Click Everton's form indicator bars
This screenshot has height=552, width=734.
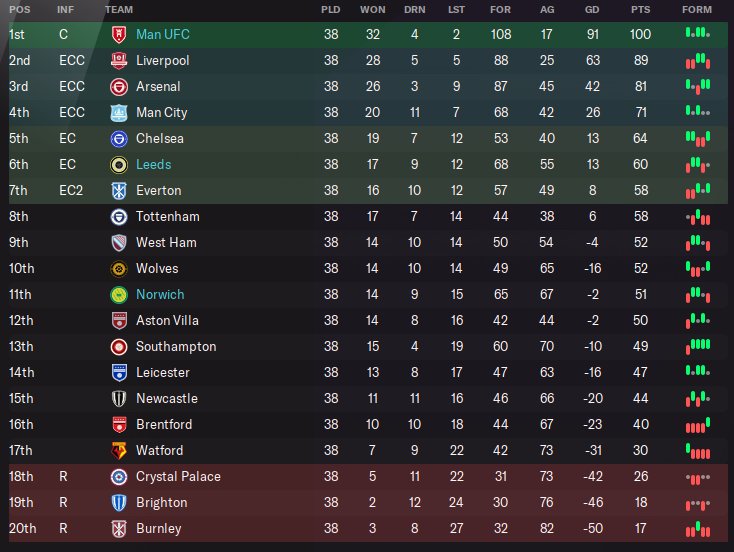pos(697,190)
